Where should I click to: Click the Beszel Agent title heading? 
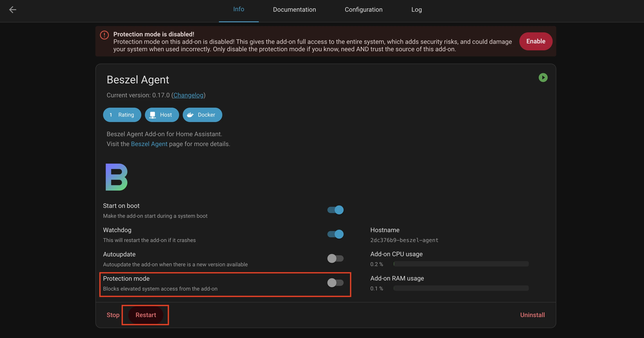click(138, 80)
